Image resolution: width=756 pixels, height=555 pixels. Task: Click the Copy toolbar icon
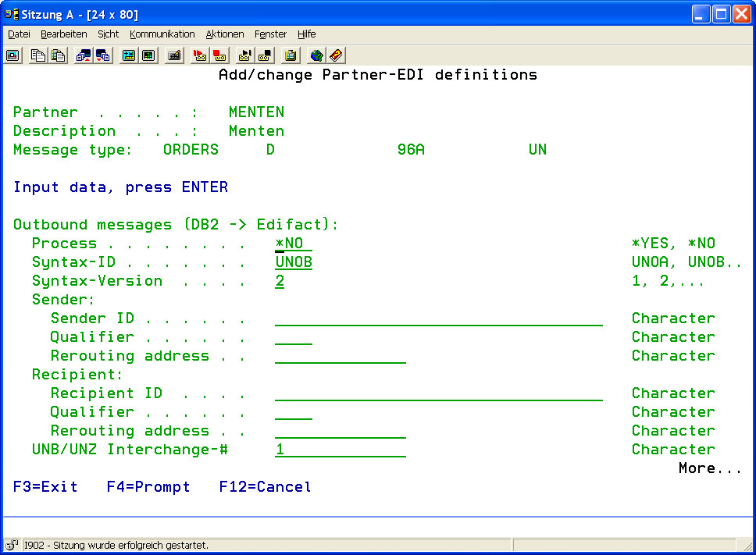(x=37, y=55)
